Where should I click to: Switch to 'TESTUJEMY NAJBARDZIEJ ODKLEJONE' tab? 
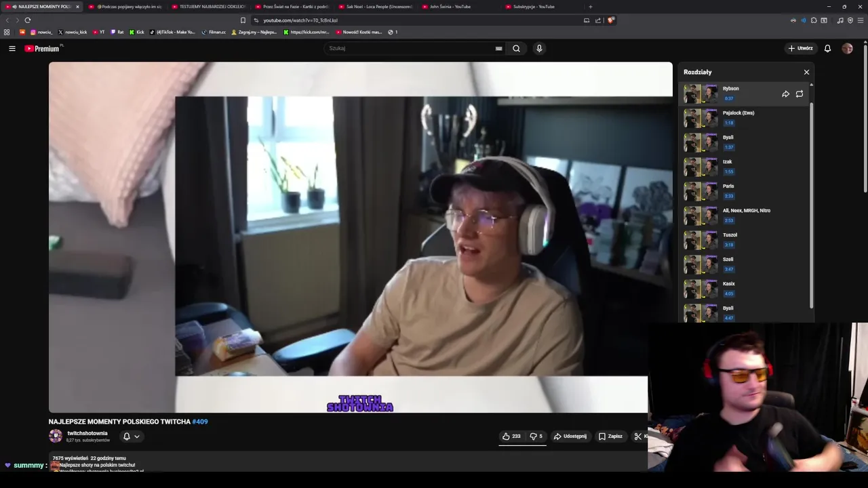209,7
